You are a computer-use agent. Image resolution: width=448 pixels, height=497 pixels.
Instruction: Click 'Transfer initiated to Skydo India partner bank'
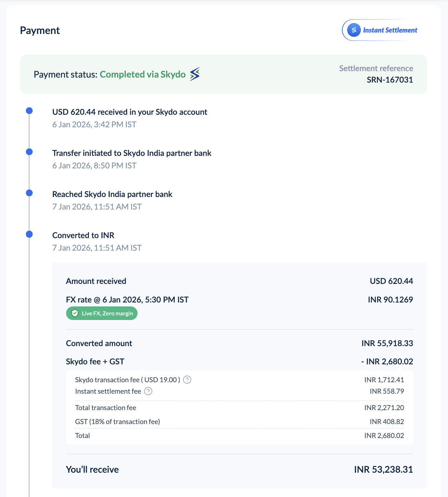coord(132,153)
